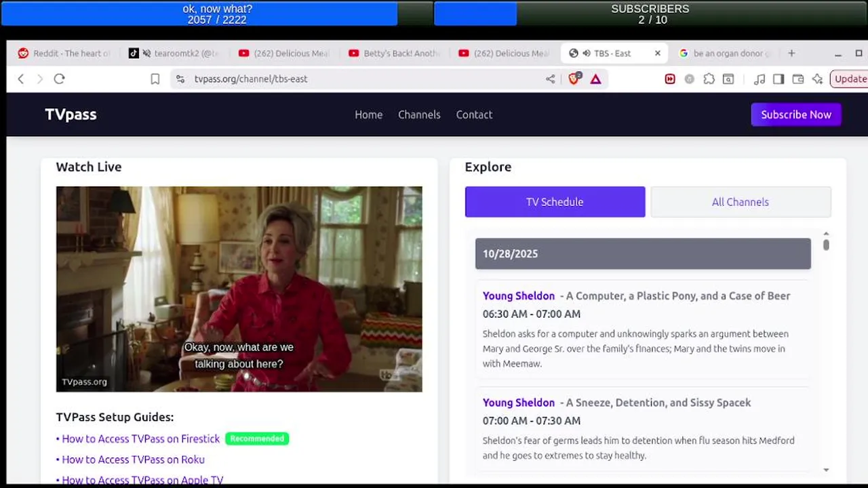Click the Home navigation link
Image resolution: width=868 pixels, height=488 pixels.
click(x=368, y=115)
